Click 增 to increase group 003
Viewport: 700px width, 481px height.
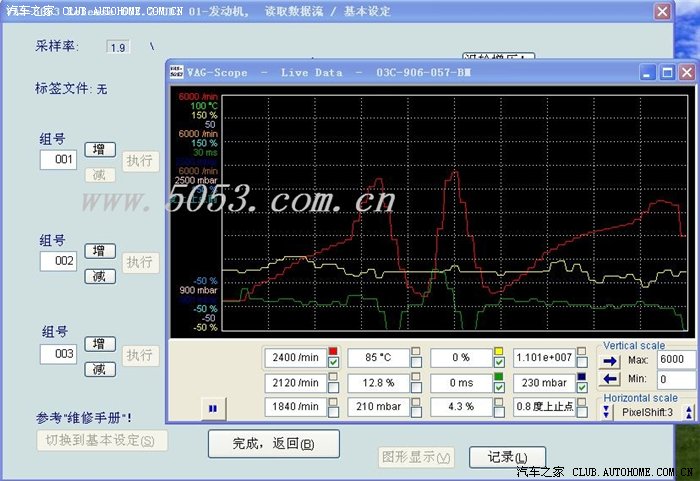coord(100,344)
